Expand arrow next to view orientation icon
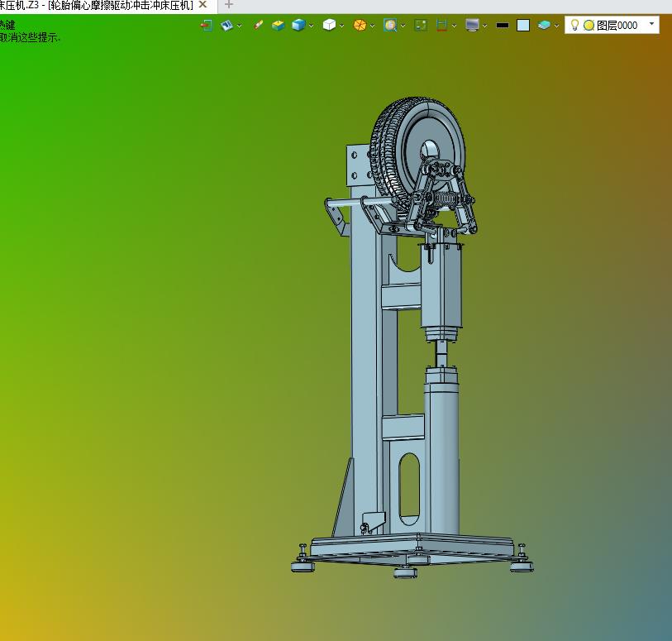 point(239,26)
